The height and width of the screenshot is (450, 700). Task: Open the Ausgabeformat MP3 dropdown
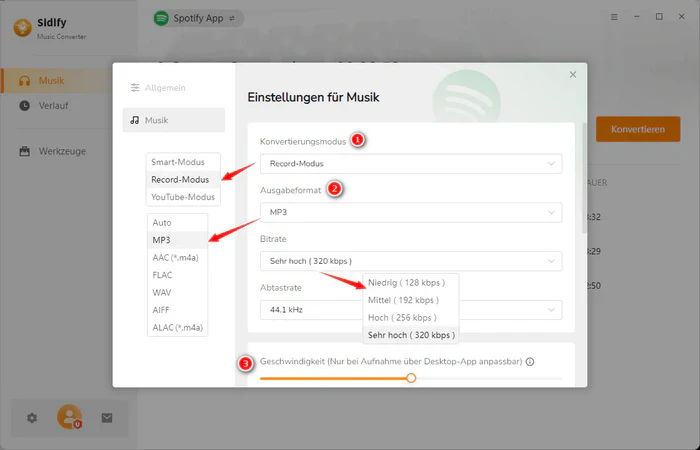click(411, 212)
